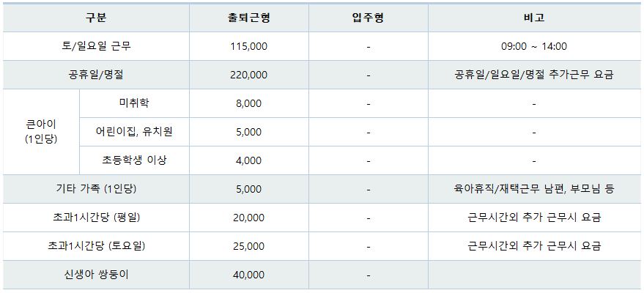Select the 40,000 twins price cell
The height and width of the screenshot is (293, 644).
(x=249, y=275)
